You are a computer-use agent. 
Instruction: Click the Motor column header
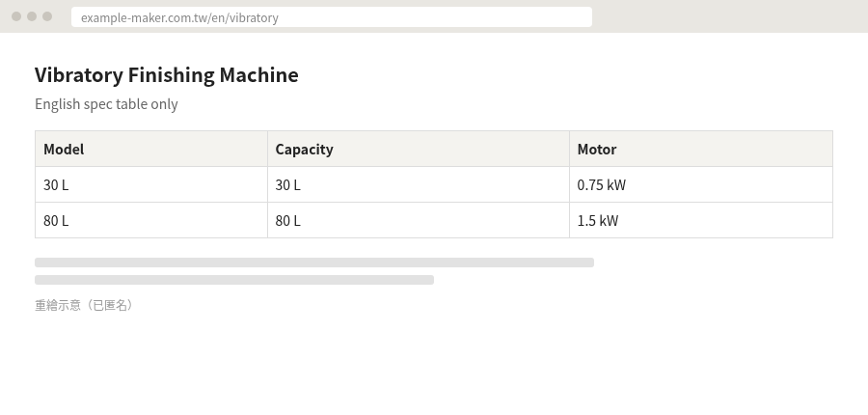701,149
